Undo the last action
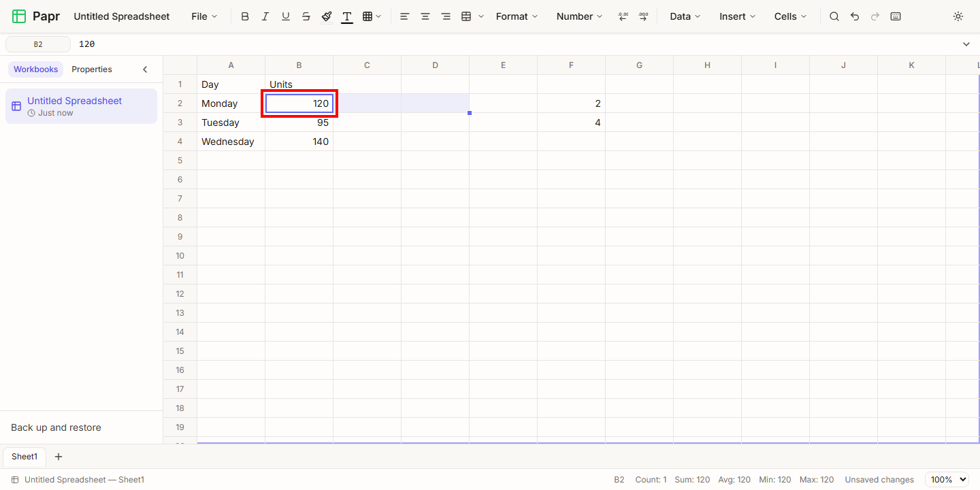The image size is (980, 490). (855, 16)
